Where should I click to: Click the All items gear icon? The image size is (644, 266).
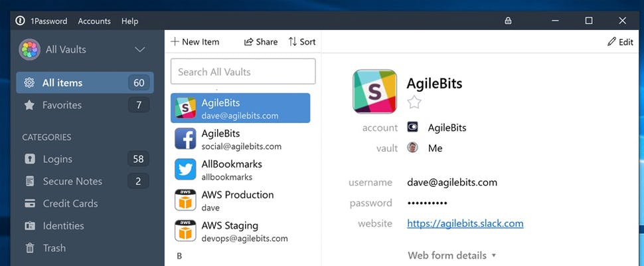pos(29,82)
